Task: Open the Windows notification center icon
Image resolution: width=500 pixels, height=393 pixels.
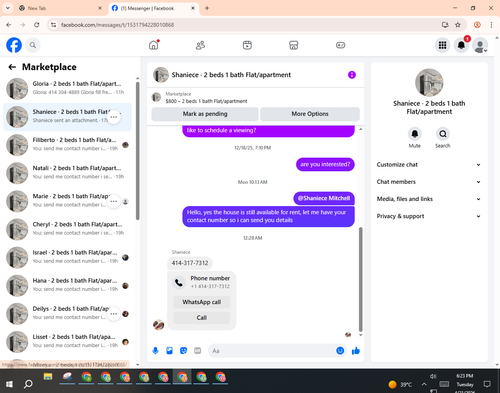Action: 487,384
